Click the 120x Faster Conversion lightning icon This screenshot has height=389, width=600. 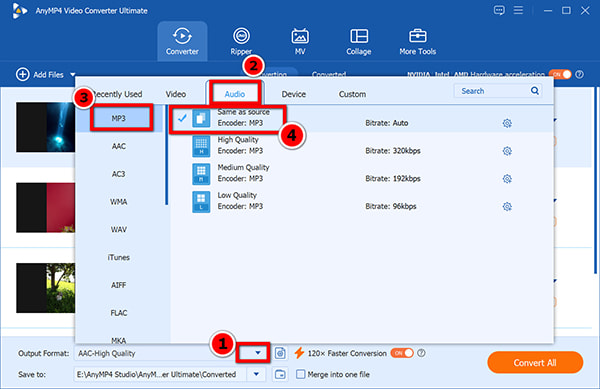pos(299,353)
